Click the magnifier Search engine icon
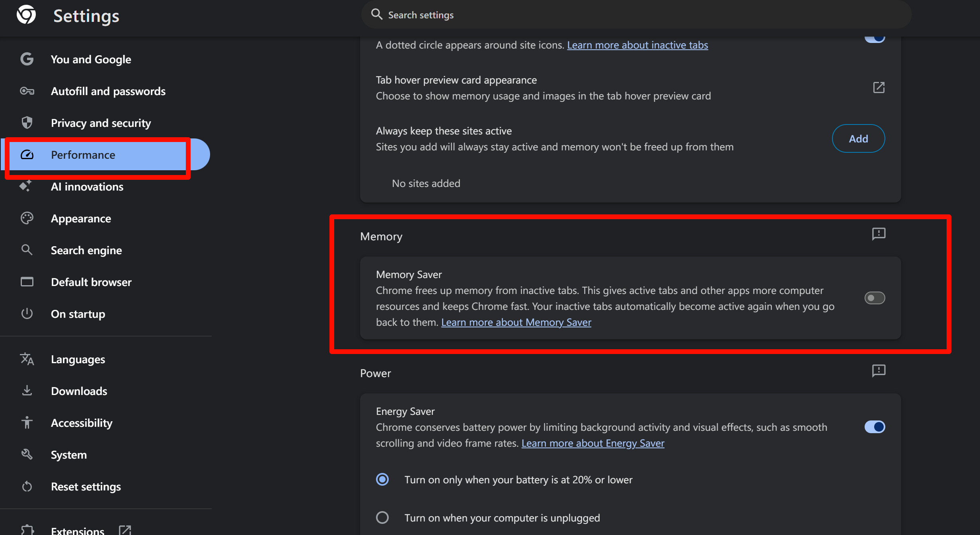 click(x=27, y=250)
